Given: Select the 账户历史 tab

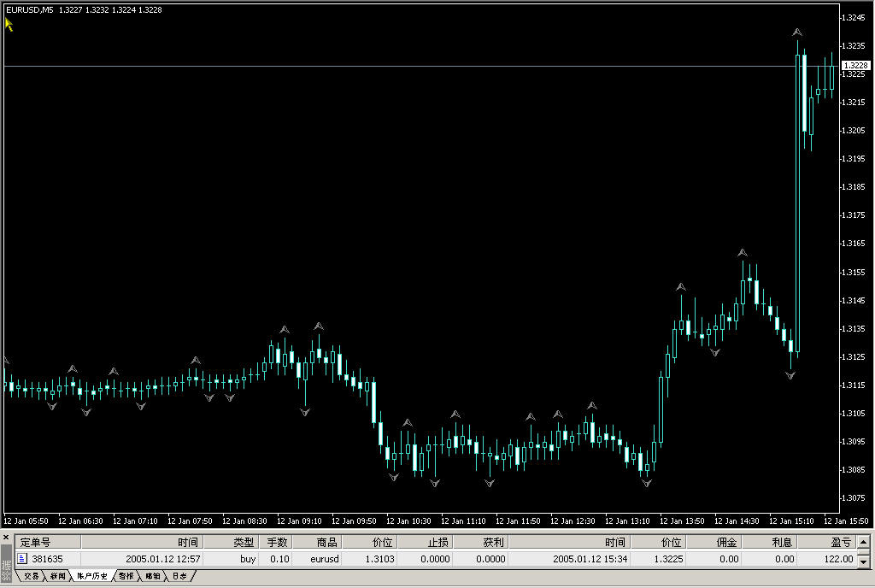Looking at the screenshot, I should [92, 576].
